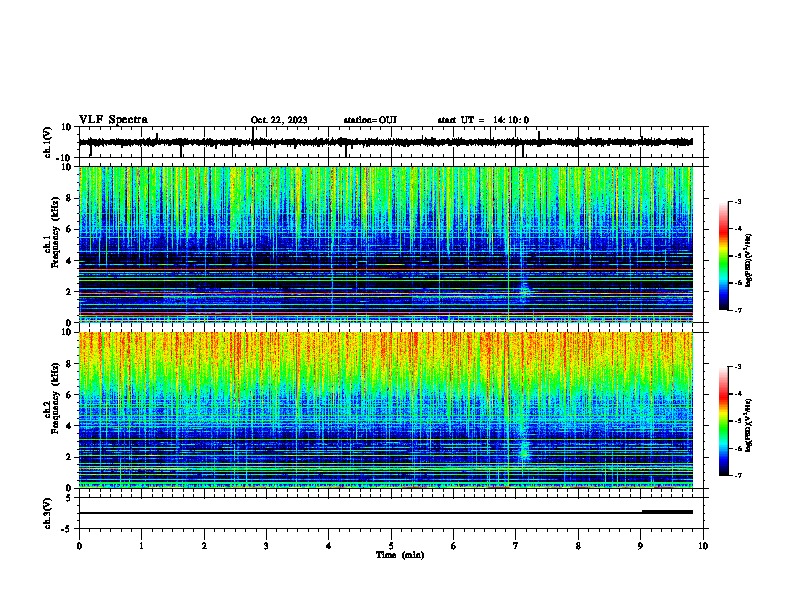Click the 'Time (min)' axis label
The image size is (792, 612).
[400, 555]
